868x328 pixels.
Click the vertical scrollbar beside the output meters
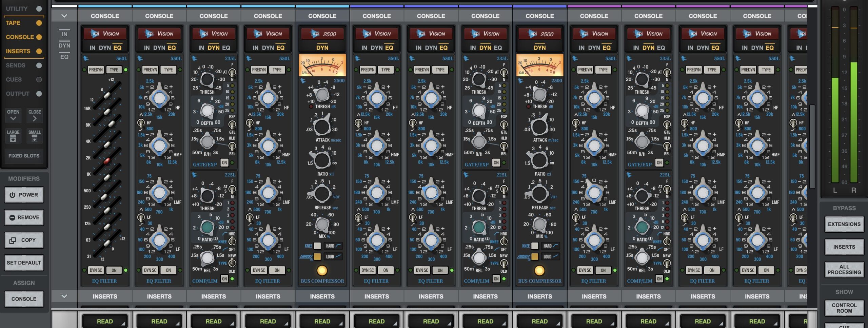812,147
